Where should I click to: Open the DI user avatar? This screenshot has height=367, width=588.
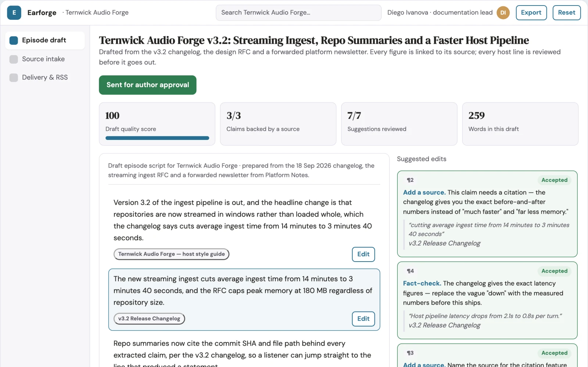tap(503, 12)
